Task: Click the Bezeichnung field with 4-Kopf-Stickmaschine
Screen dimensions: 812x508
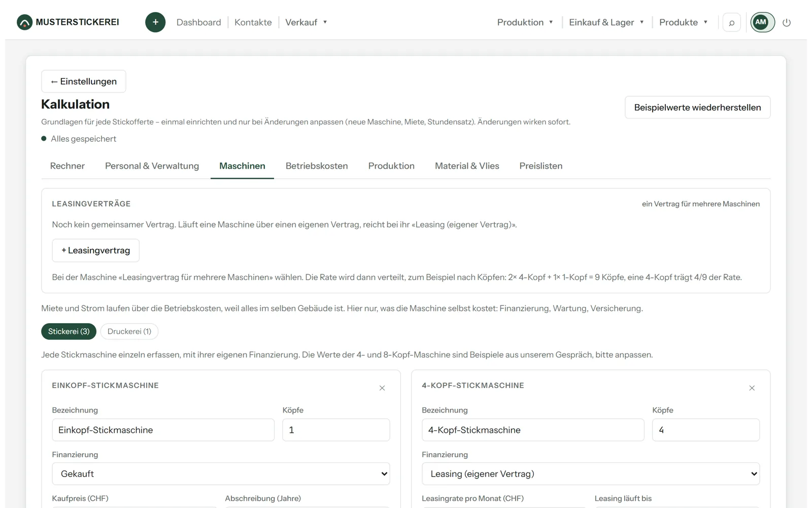Action: click(533, 430)
